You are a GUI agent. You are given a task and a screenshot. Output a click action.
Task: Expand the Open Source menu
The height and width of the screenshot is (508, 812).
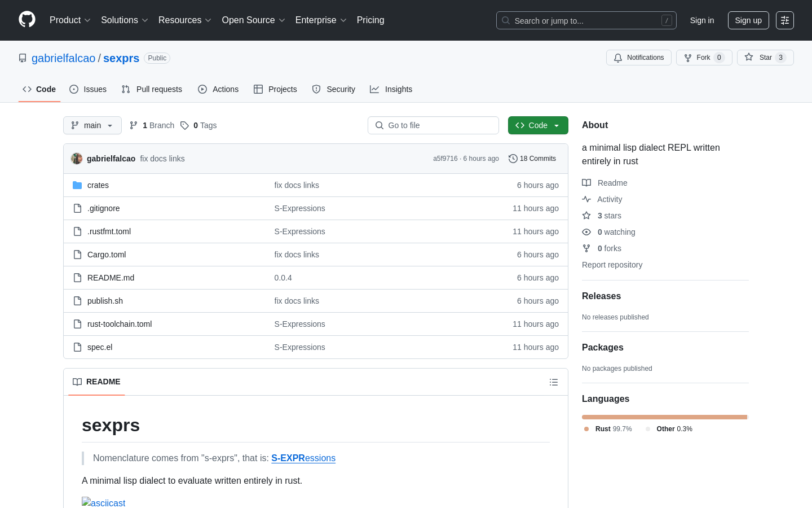point(253,20)
